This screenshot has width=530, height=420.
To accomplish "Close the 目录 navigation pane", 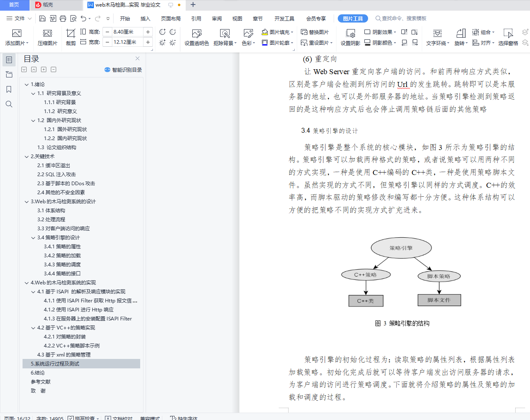I will point(138,59).
